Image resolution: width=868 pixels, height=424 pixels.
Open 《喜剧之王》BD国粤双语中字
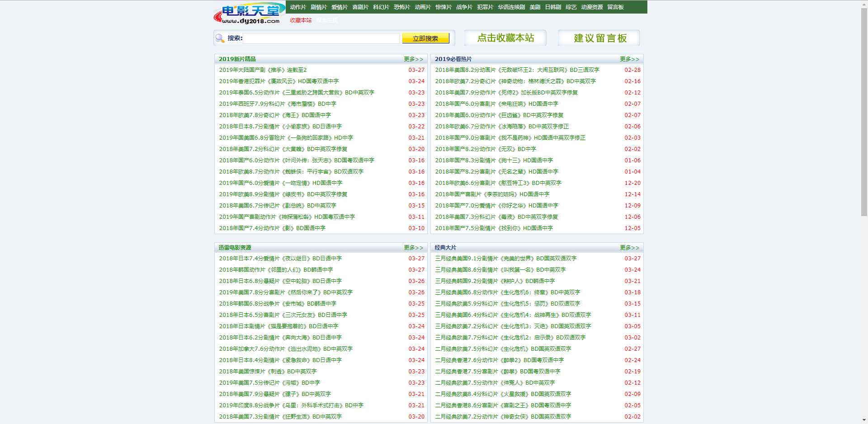503,405
